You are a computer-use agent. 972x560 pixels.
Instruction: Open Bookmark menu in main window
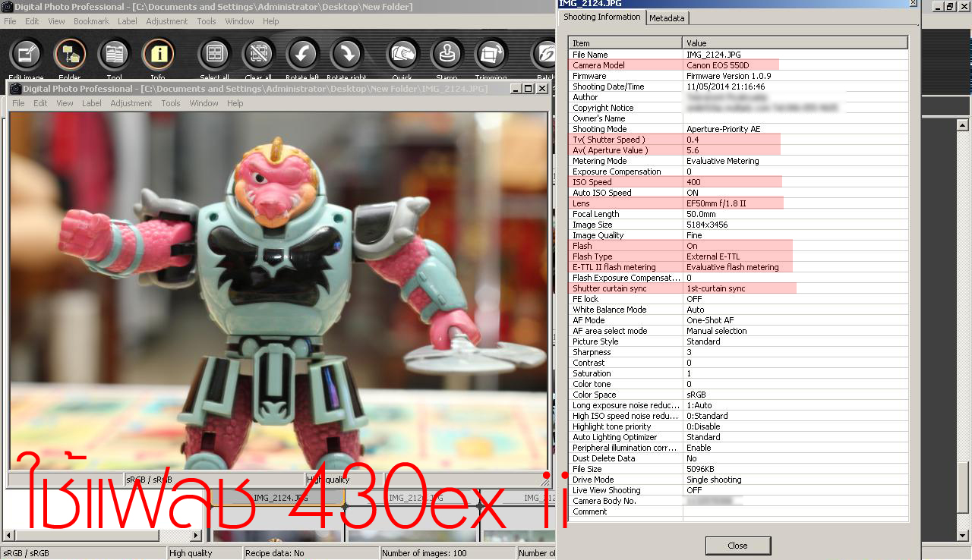pos(91,21)
